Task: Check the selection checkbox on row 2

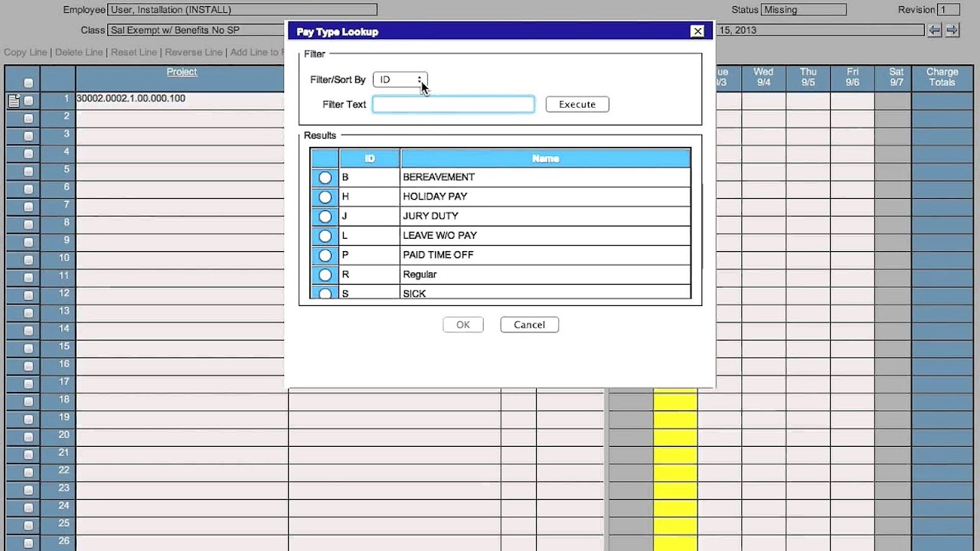Action: [x=28, y=116]
